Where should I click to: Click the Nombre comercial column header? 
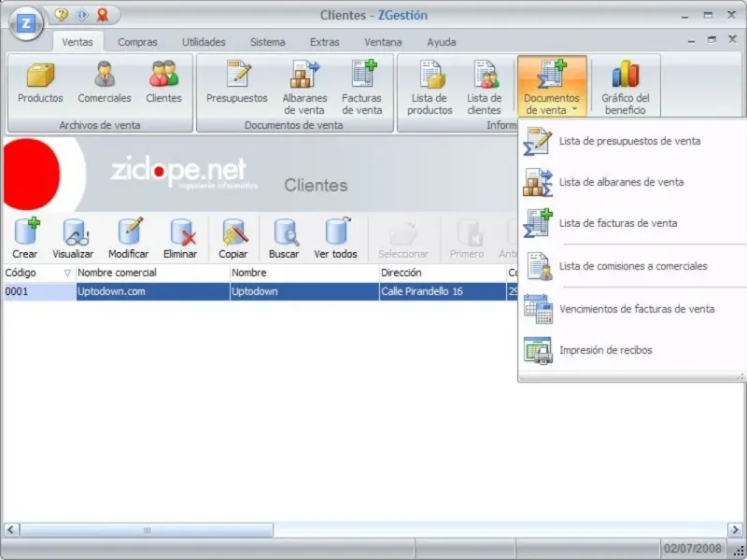click(152, 273)
